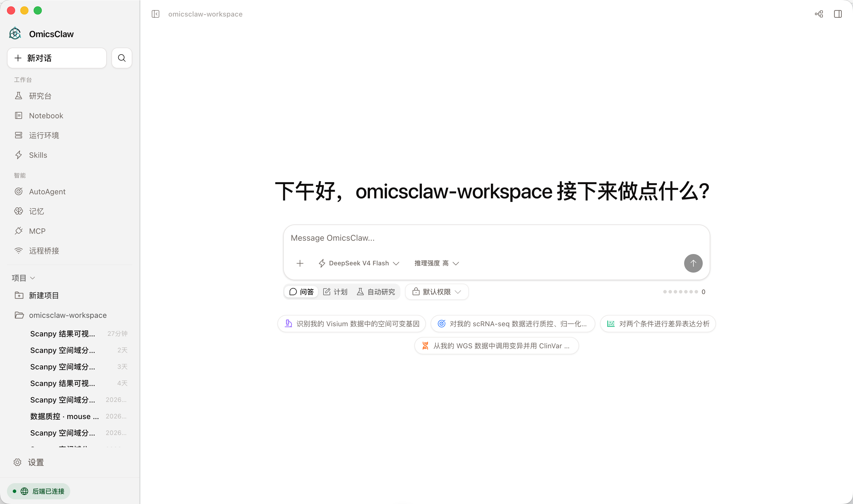
Task: Open the workflow graph icon top right
Action: tap(819, 14)
